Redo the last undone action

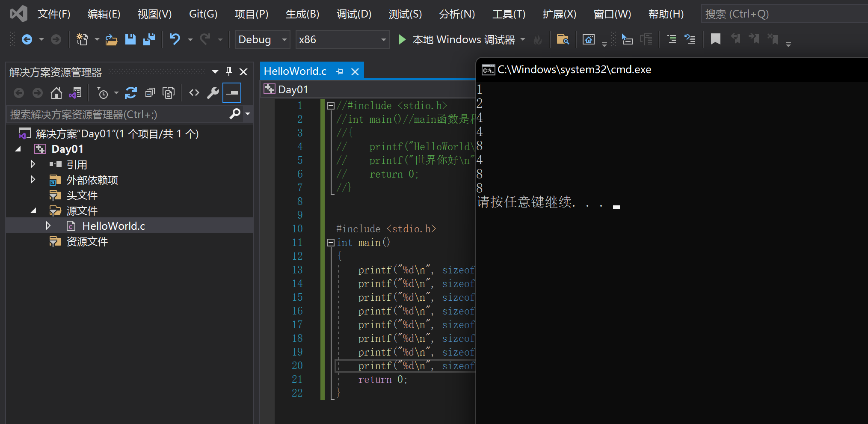tap(205, 40)
